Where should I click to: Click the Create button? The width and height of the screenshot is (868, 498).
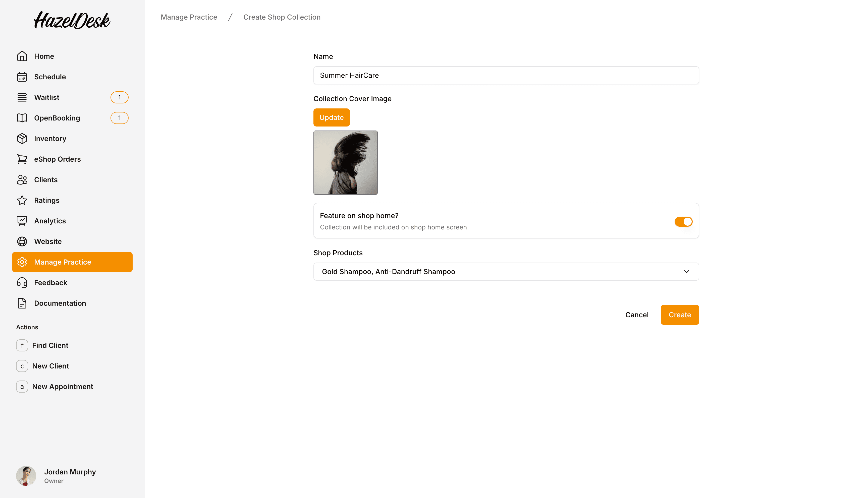point(679,315)
